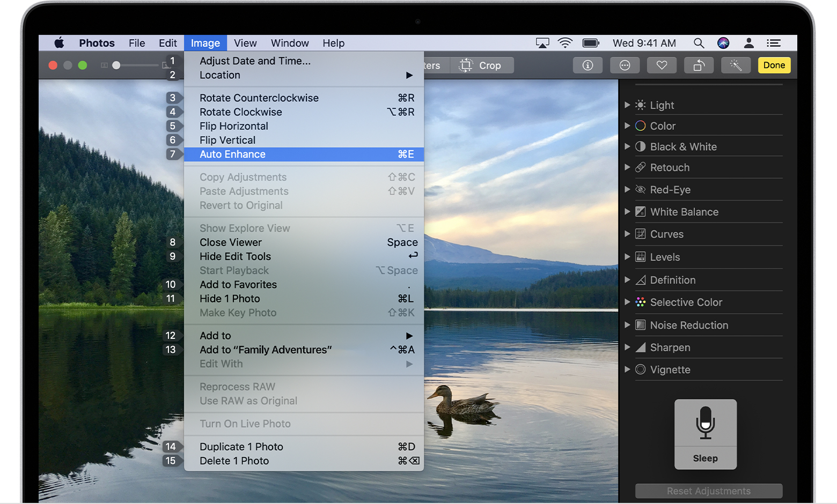Click the duck in the photo

(459, 402)
